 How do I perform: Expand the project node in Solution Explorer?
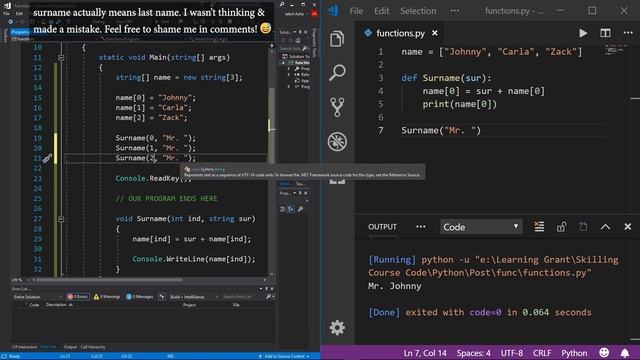click(x=283, y=63)
